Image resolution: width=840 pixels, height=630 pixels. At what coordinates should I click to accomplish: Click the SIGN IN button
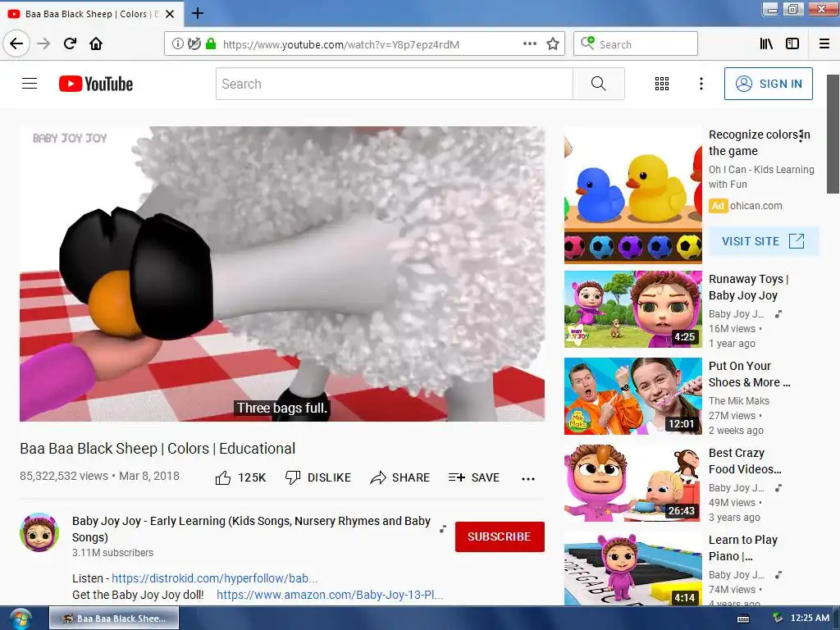(x=768, y=84)
